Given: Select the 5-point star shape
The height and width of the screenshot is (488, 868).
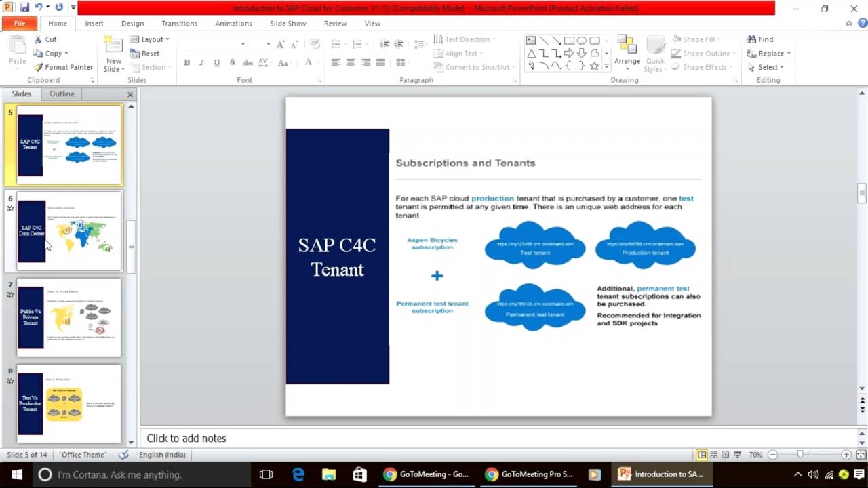Looking at the screenshot, I should (595, 66).
